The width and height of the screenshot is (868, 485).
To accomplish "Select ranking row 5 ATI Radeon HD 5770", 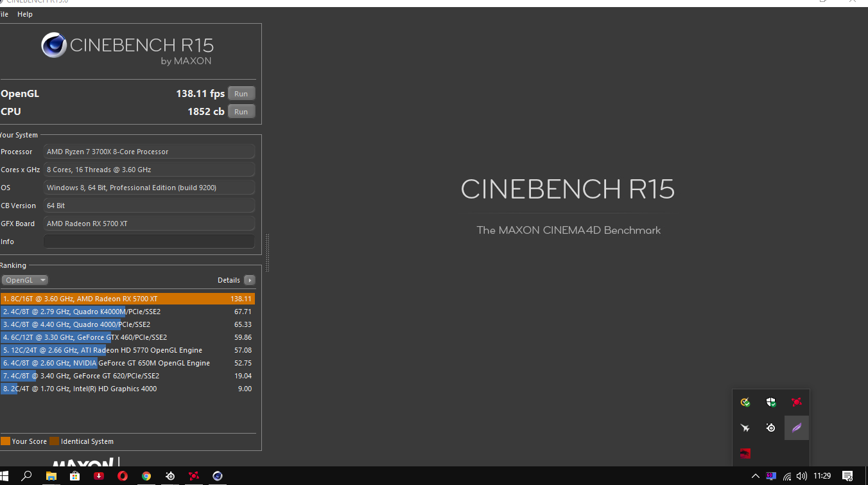I will click(x=128, y=350).
